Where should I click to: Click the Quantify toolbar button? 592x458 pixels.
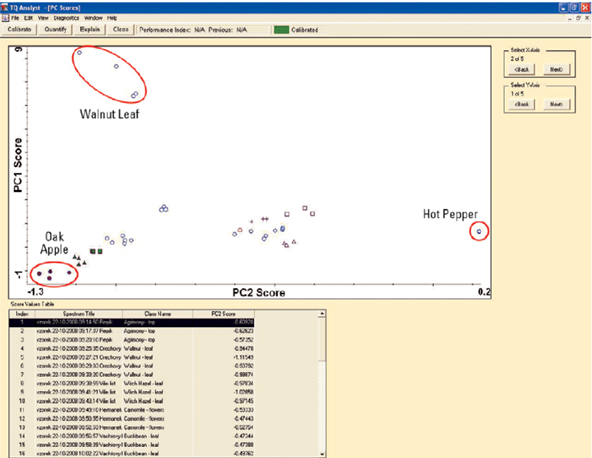[x=56, y=29]
